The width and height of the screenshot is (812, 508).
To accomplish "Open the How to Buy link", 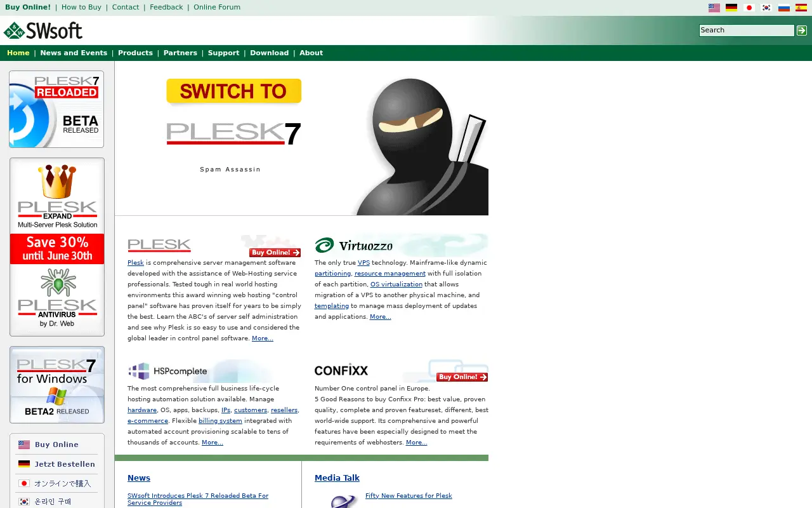I will pyautogui.click(x=81, y=8).
